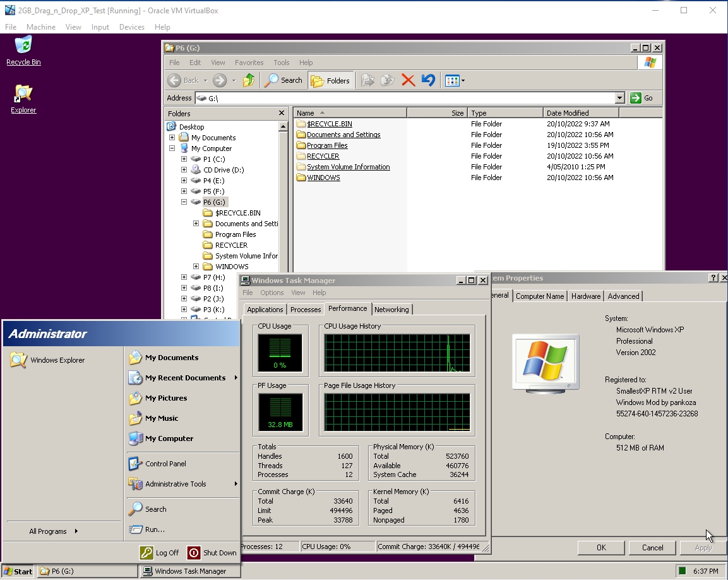Screen dimensions: 728x580
Task: Click the Address bar field showing G:\
Action: [406, 98]
